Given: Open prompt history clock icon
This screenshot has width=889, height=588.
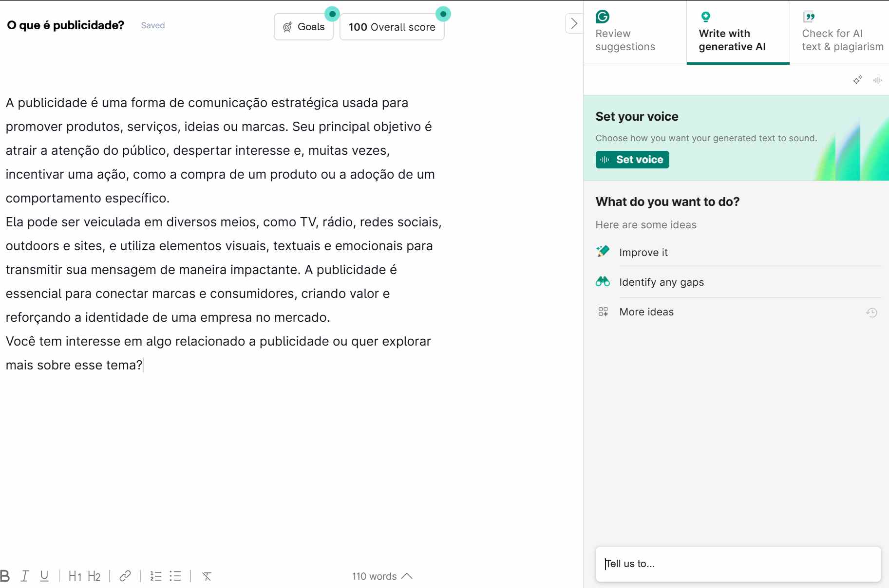Looking at the screenshot, I should click(871, 312).
